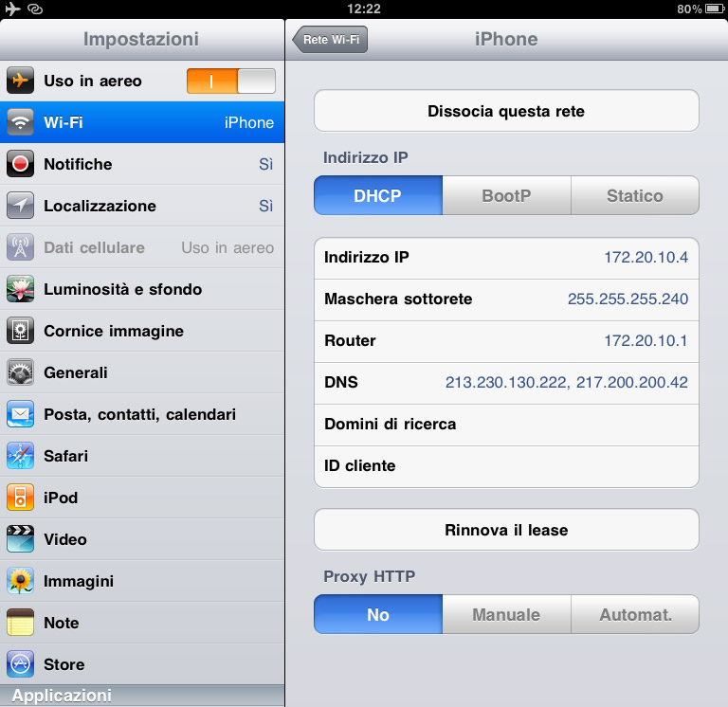728x707 pixels.
Task: Tap Dati cellulare disabled row
Action: click(142, 247)
